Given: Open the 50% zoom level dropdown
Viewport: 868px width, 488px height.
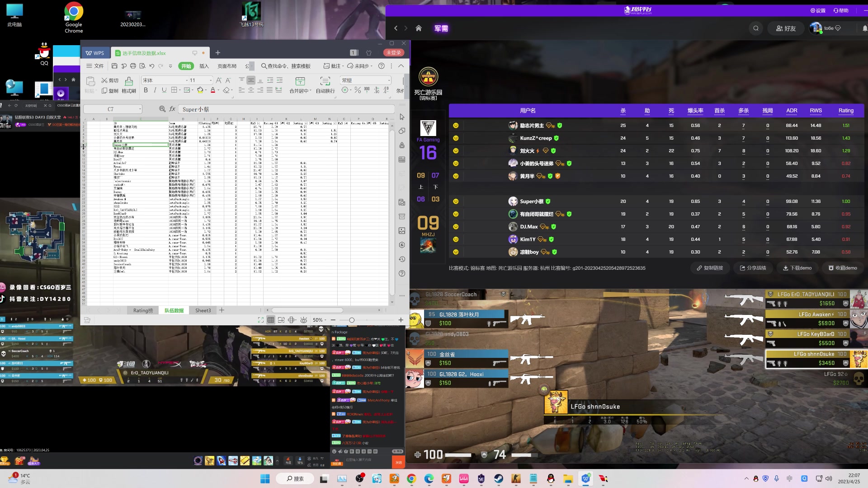Looking at the screenshot, I should tap(326, 320).
